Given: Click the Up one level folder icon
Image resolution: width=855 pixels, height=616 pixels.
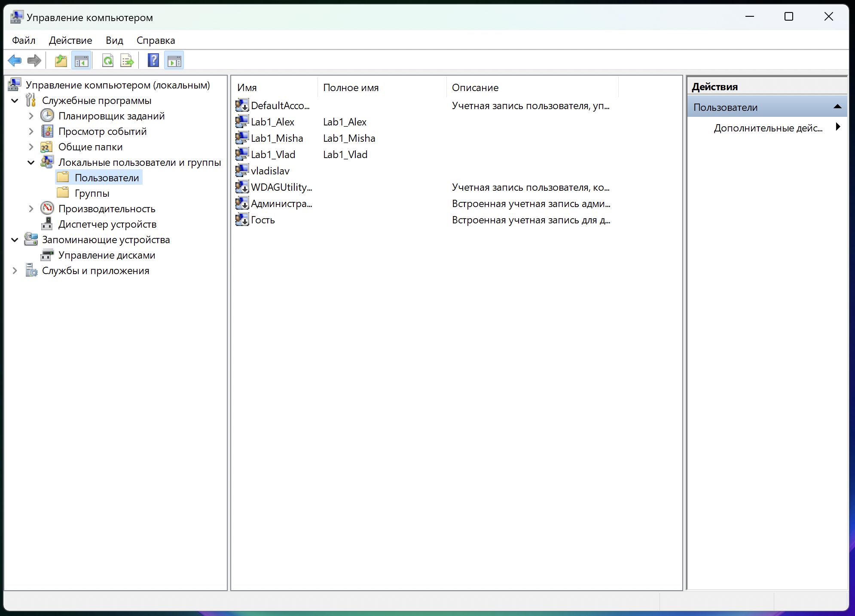Looking at the screenshot, I should [x=61, y=61].
